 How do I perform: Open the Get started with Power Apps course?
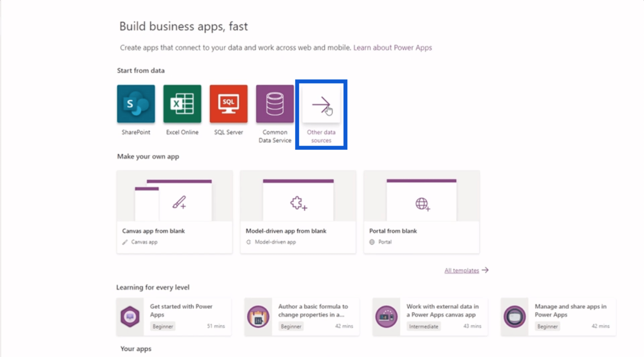(x=181, y=310)
